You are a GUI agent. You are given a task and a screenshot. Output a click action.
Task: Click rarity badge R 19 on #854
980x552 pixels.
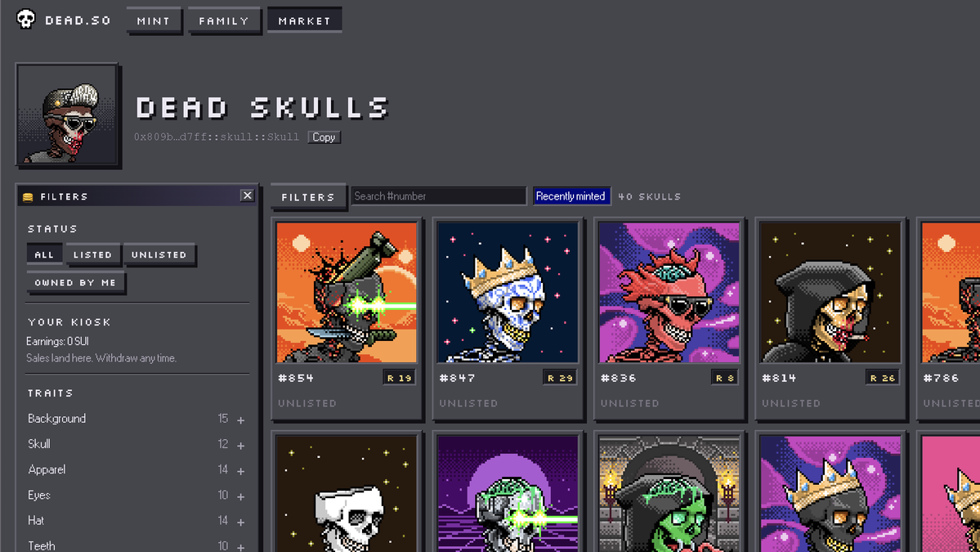(x=399, y=378)
